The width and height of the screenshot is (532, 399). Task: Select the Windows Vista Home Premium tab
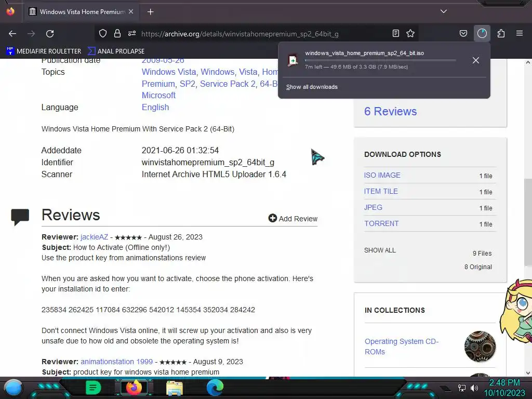tap(81, 12)
